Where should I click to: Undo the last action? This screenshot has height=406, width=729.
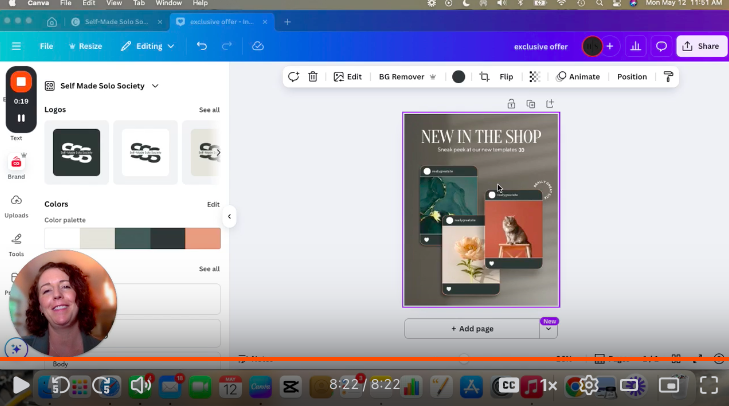202,46
